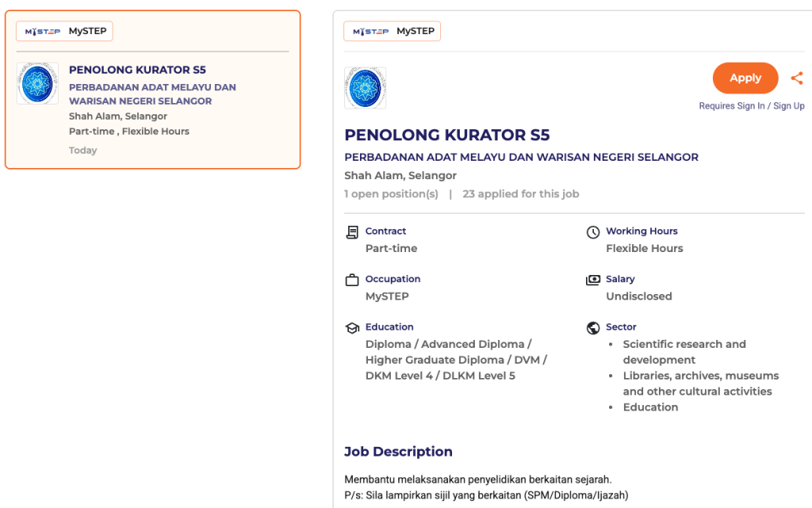Click the PENOLONG KURATOR S5 details heading
Image resolution: width=812 pixels, height=508 pixels.
[446, 135]
